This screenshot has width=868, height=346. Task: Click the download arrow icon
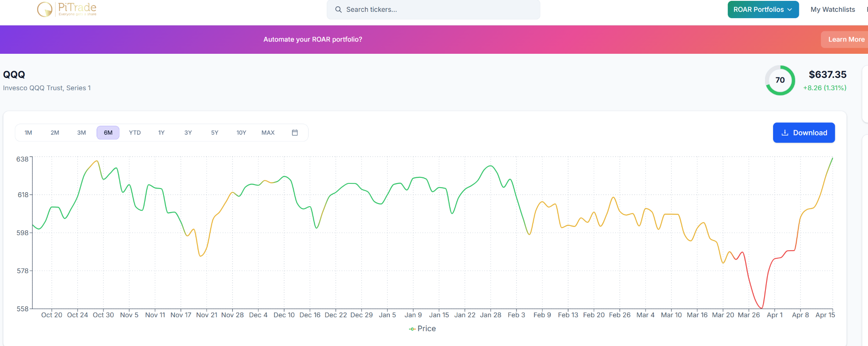point(785,133)
